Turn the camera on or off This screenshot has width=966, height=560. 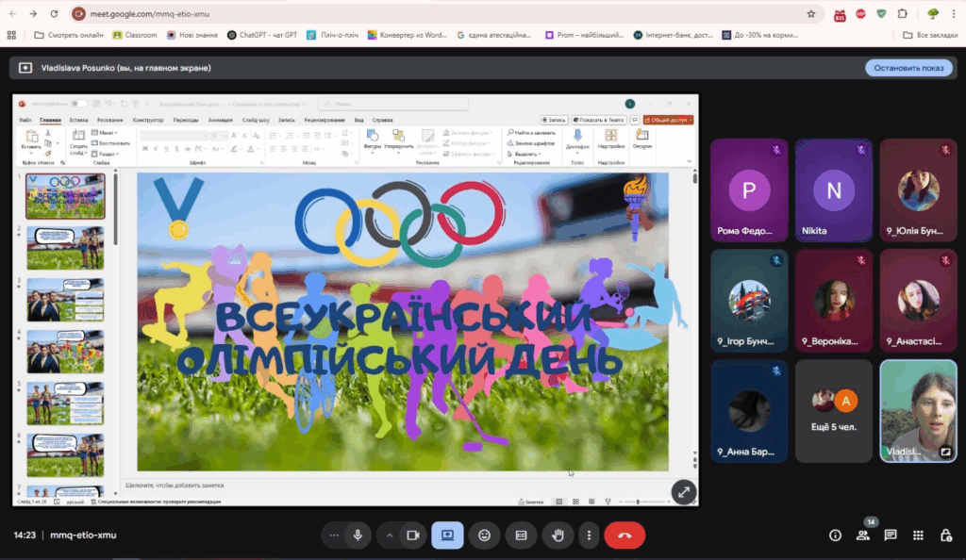413,535
